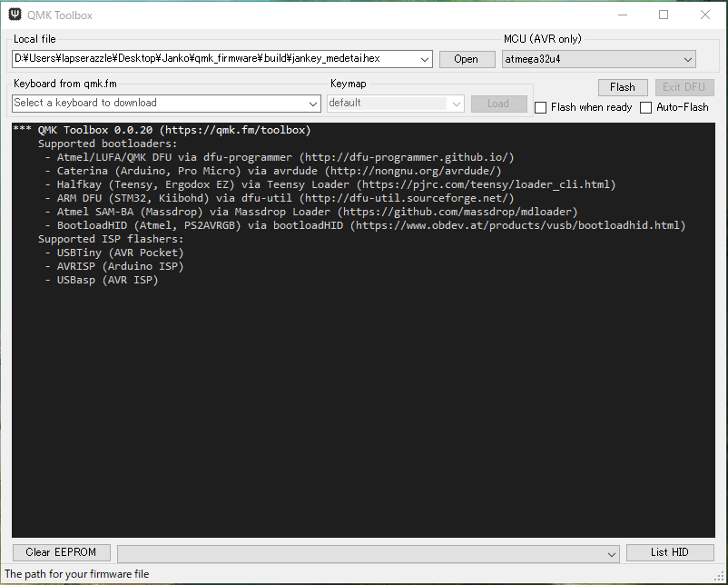The width and height of the screenshot is (728, 585).
Task: Close the QMK Toolbox window
Action: [705, 15]
